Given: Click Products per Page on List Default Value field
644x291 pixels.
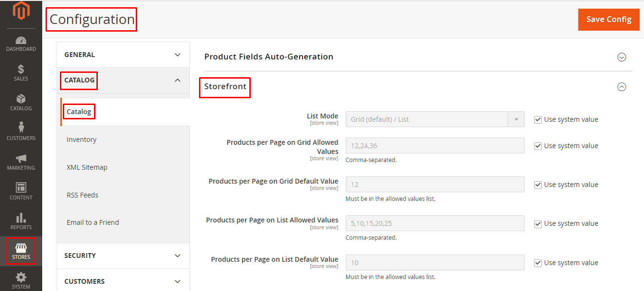Looking at the screenshot, I should point(435,263).
